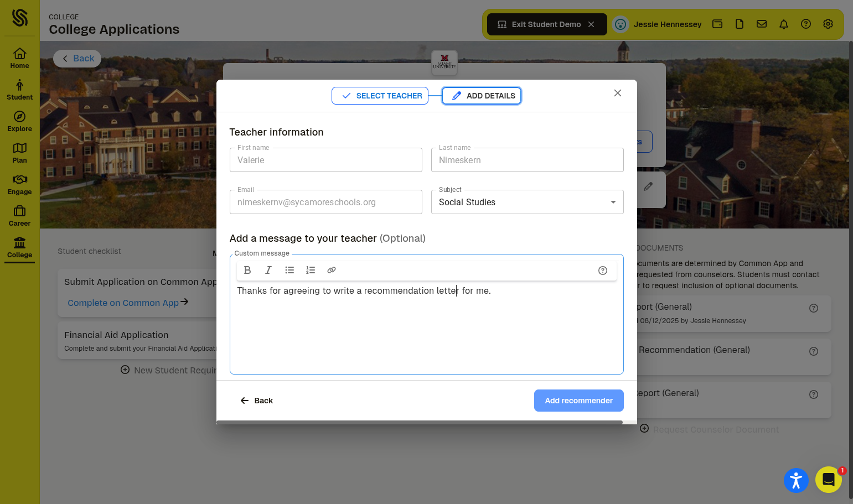Open accessibility options button
The height and width of the screenshot is (504, 853).
(x=796, y=480)
